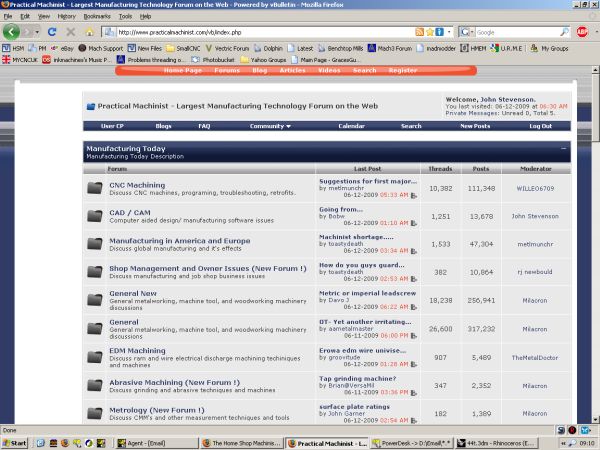Click the RSS feed icon in address bar
Viewport: 600px width, 450px height.
420,32
